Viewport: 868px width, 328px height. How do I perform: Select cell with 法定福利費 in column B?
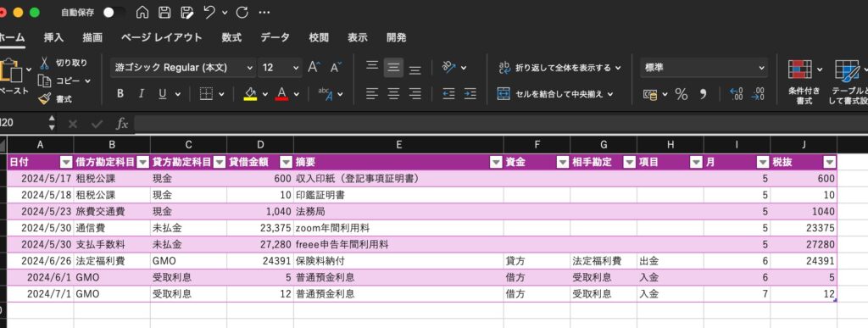[x=112, y=261]
